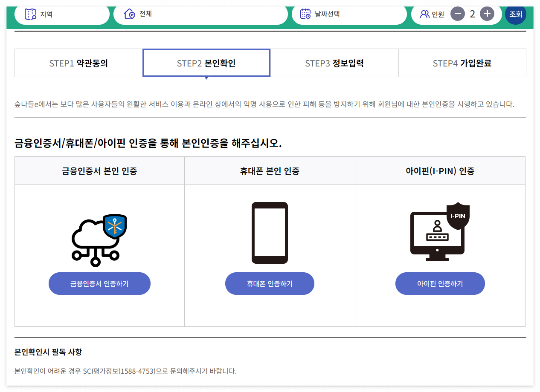Switch to the STEP1 약관동의 tab
The image size is (540, 392).
[78, 63]
